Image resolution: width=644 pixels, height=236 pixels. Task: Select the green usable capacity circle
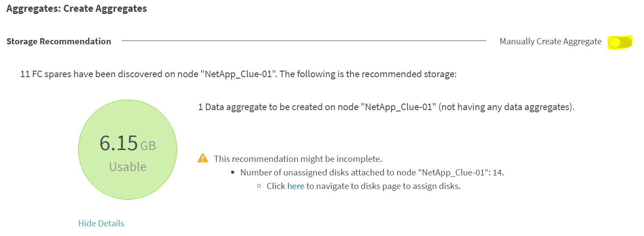(x=127, y=150)
